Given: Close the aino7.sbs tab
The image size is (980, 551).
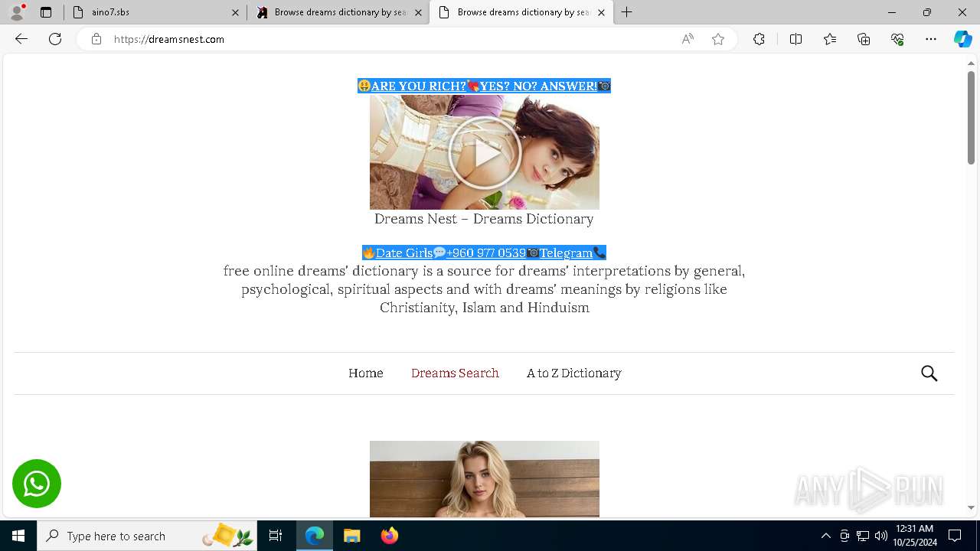Looking at the screenshot, I should [x=235, y=12].
